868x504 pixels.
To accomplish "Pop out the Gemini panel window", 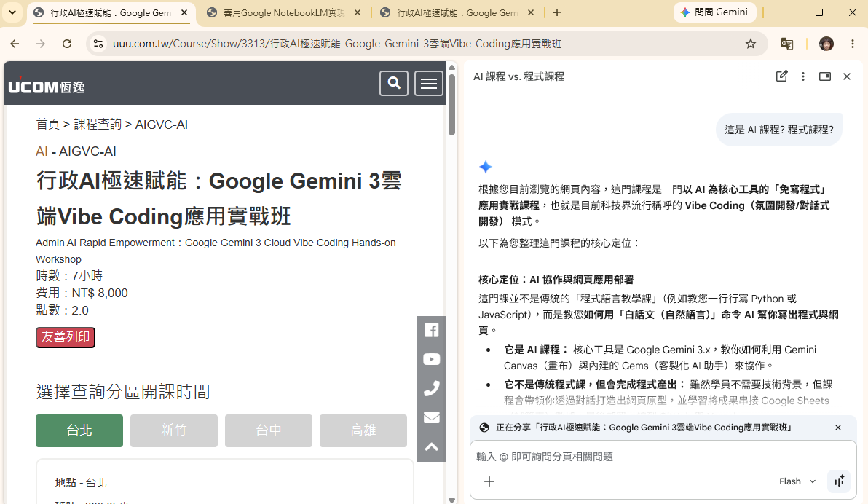I will 825,76.
